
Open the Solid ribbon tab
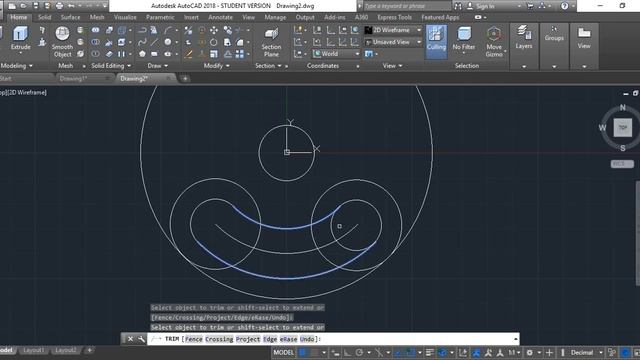coord(44,17)
